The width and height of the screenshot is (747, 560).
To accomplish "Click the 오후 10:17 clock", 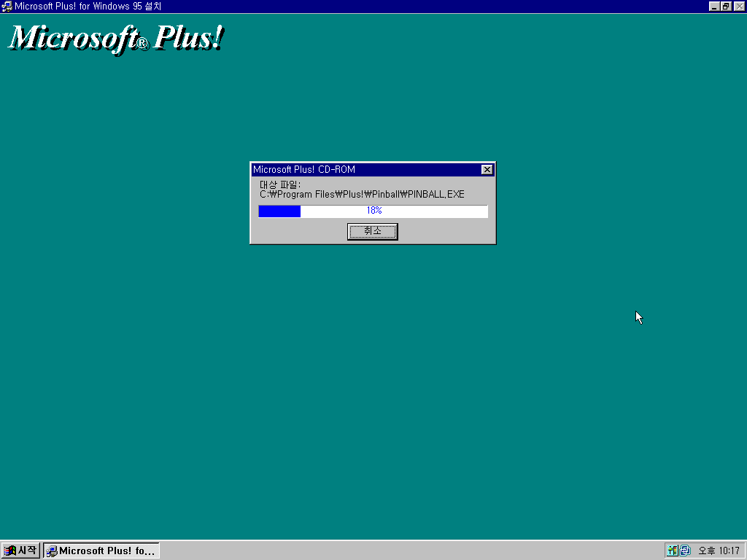I will pyautogui.click(x=719, y=551).
